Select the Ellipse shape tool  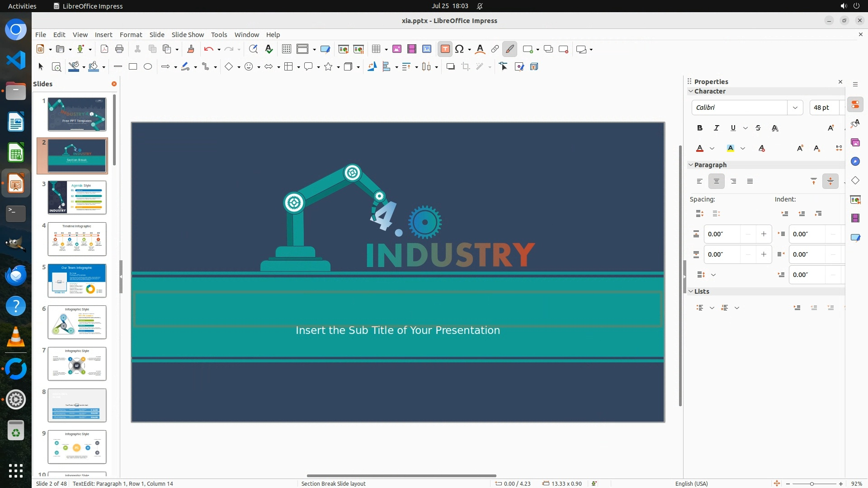(148, 67)
